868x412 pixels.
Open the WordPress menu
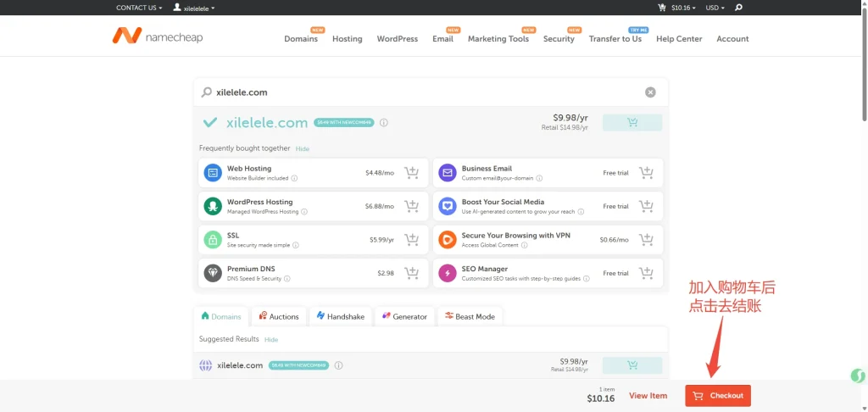point(398,39)
